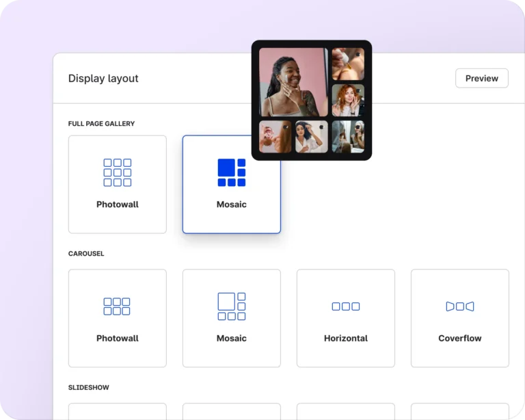The height and width of the screenshot is (420, 525).
Task: Open the bottom-right photo in mosaic preview
Action: (x=348, y=137)
